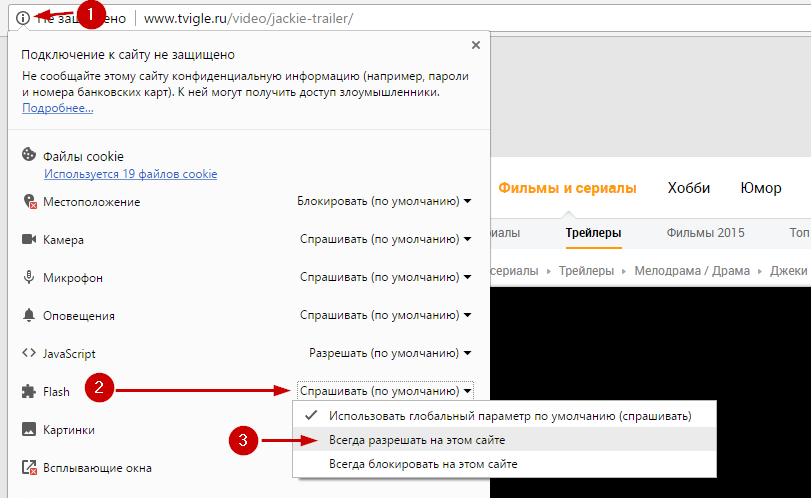This screenshot has height=498, width=811.
Task: Expand the Камера permission dropdown
Action: coord(386,240)
